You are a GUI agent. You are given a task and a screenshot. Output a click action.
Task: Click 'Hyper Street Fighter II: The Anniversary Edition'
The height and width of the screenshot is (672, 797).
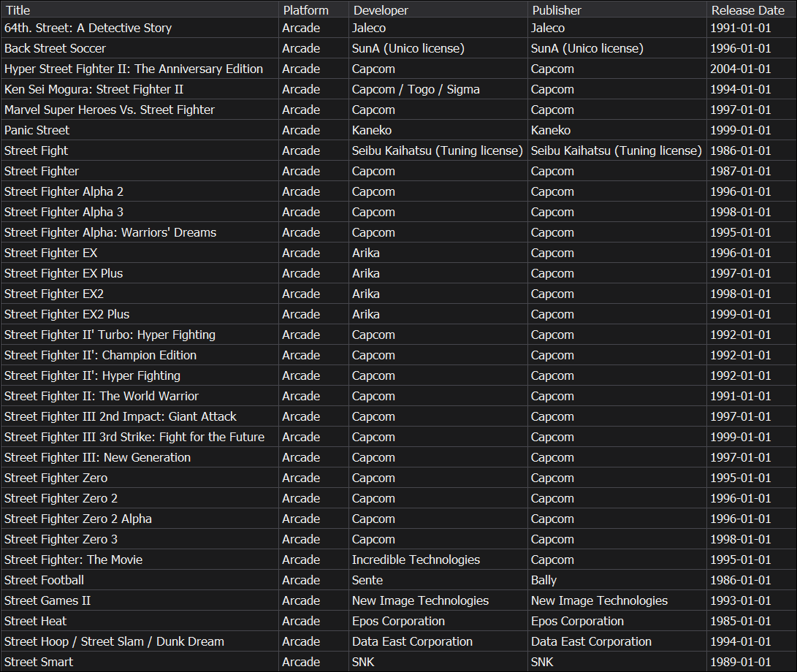pos(134,69)
